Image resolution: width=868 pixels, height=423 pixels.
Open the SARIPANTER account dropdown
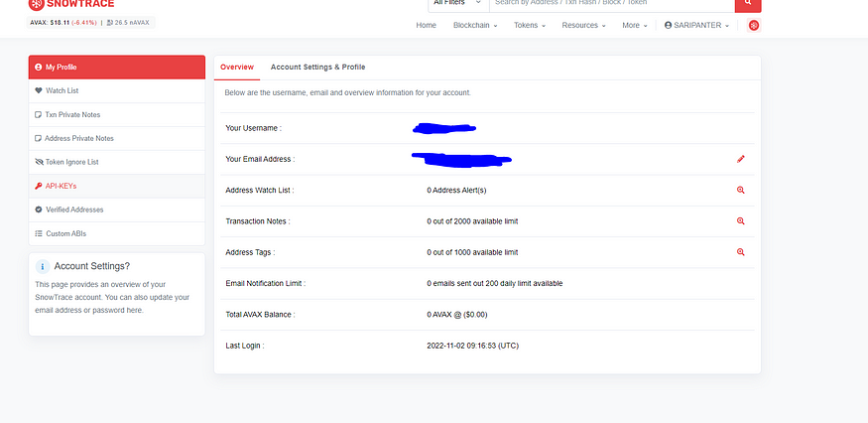696,26
